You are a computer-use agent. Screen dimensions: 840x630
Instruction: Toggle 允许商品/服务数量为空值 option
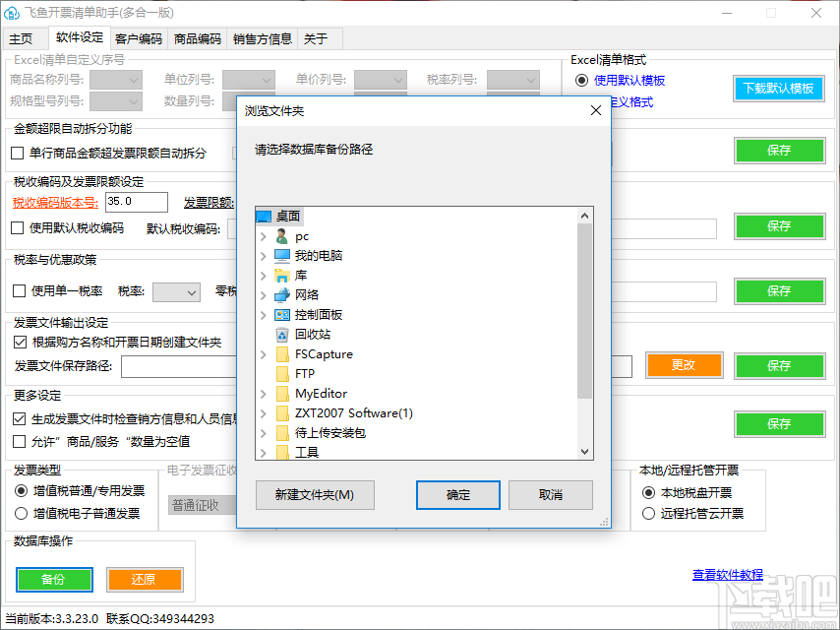tap(17, 440)
